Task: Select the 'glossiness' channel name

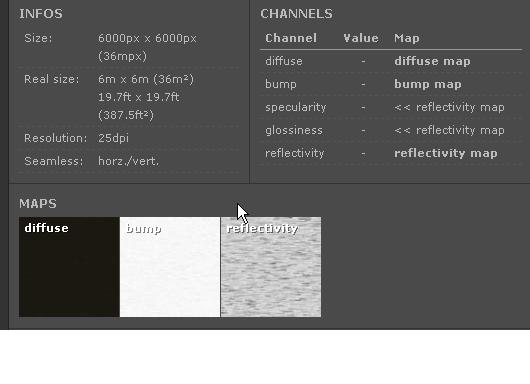Action: [294, 130]
